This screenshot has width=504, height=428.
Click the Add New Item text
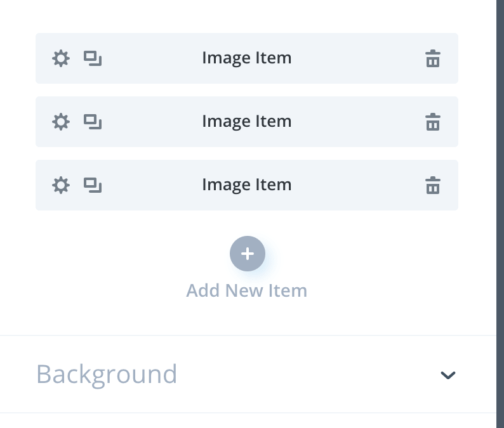(x=246, y=291)
